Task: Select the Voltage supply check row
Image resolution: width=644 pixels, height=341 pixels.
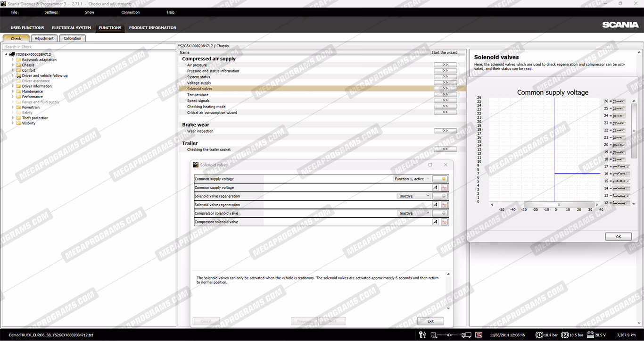Action: [322, 83]
